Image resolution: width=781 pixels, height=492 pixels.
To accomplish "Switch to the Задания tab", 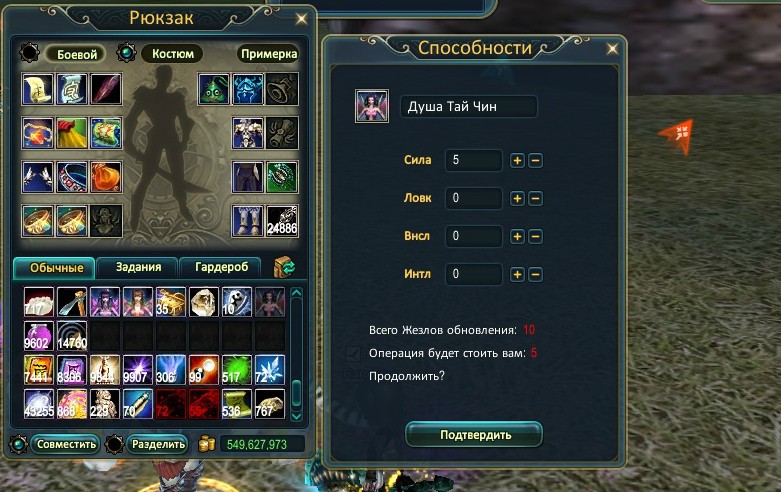I will point(138,267).
